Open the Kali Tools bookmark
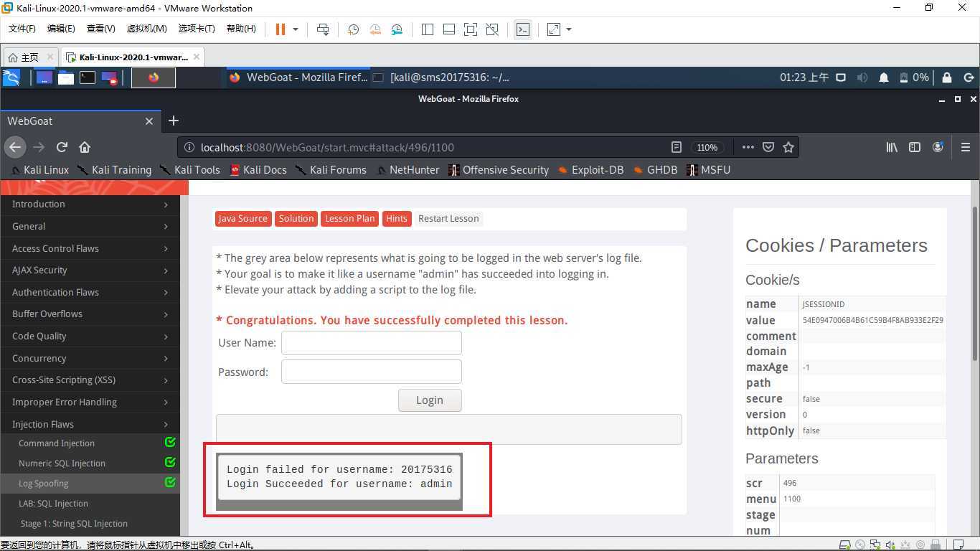The width and height of the screenshot is (980, 551). [189, 170]
